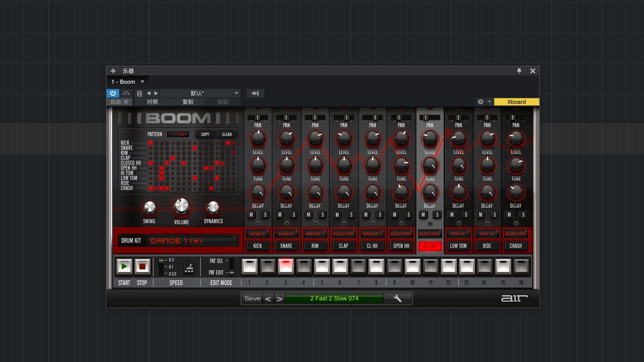Pin the instrument window

pos(519,71)
